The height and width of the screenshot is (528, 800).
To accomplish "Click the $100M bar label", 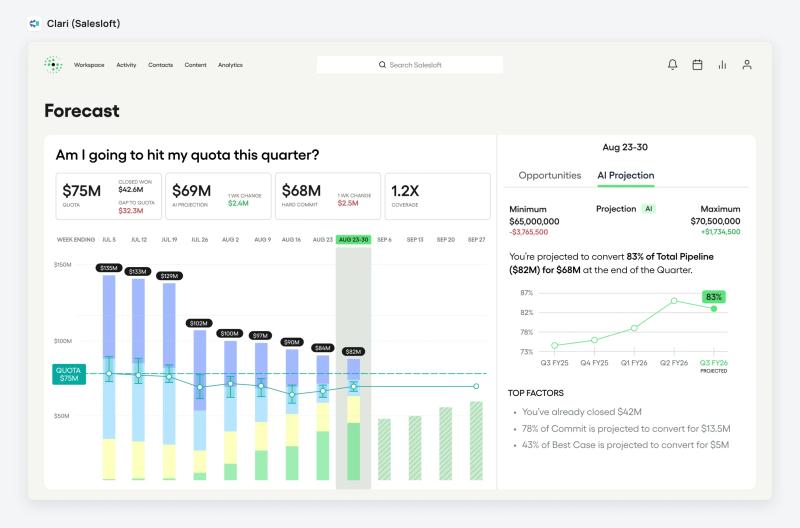I will pos(229,333).
